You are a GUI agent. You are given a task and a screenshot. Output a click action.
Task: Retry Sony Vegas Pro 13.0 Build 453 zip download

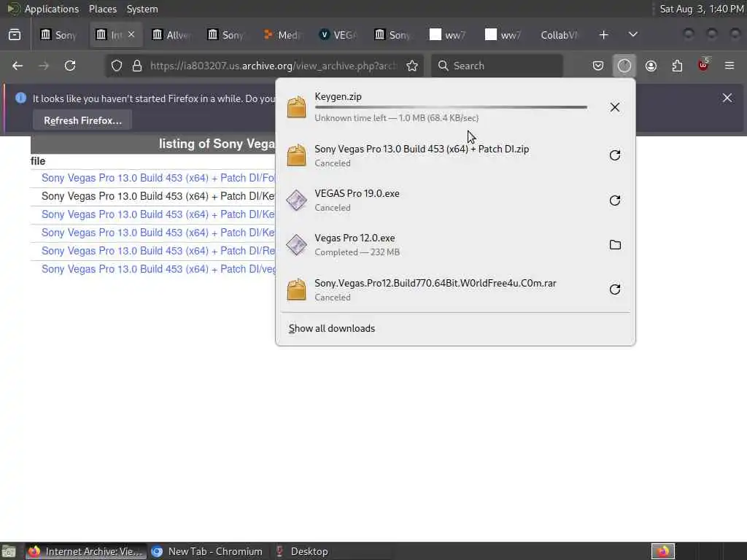pos(614,155)
